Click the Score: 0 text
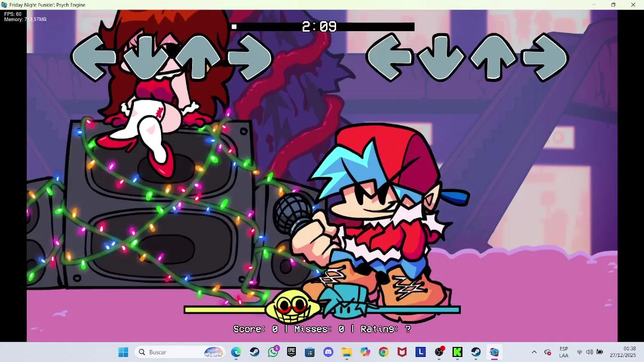The height and width of the screenshot is (362, 644). [x=256, y=329]
